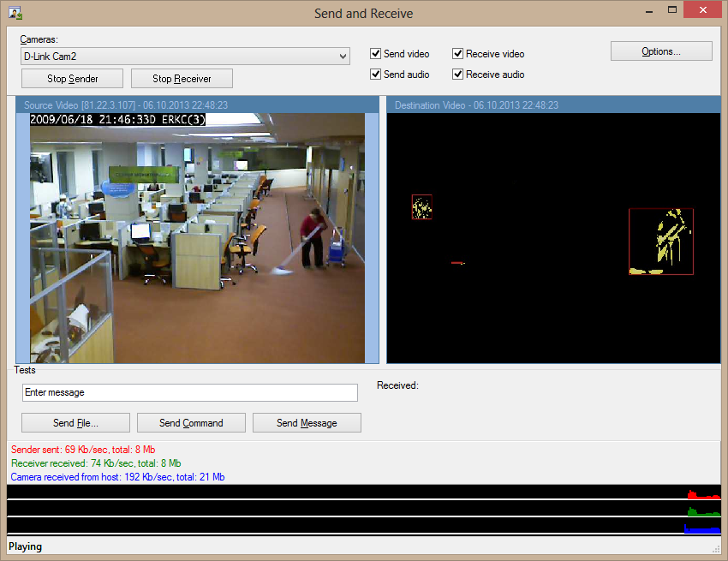The height and width of the screenshot is (561, 728).
Task: Uncheck the Send video checkbox
Action: click(375, 54)
